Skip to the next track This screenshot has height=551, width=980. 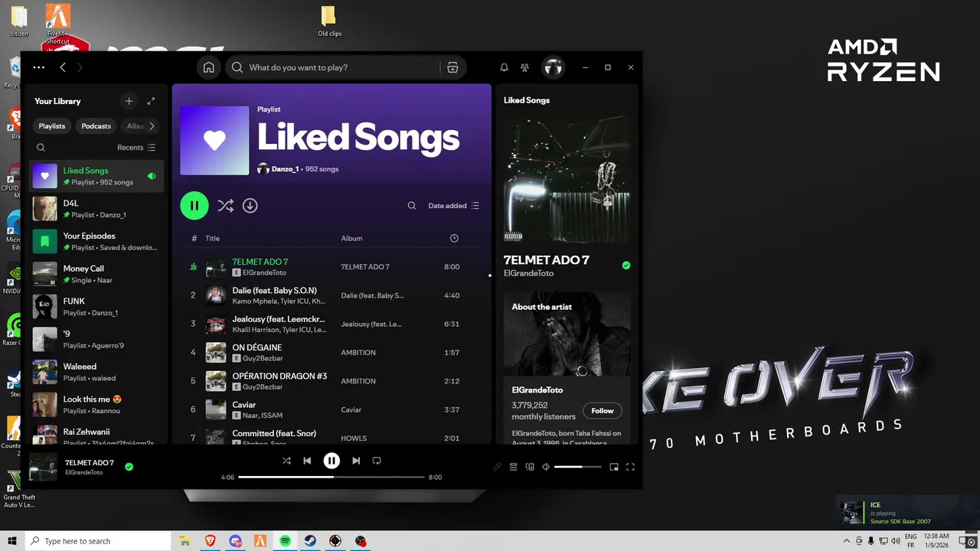point(356,461)
